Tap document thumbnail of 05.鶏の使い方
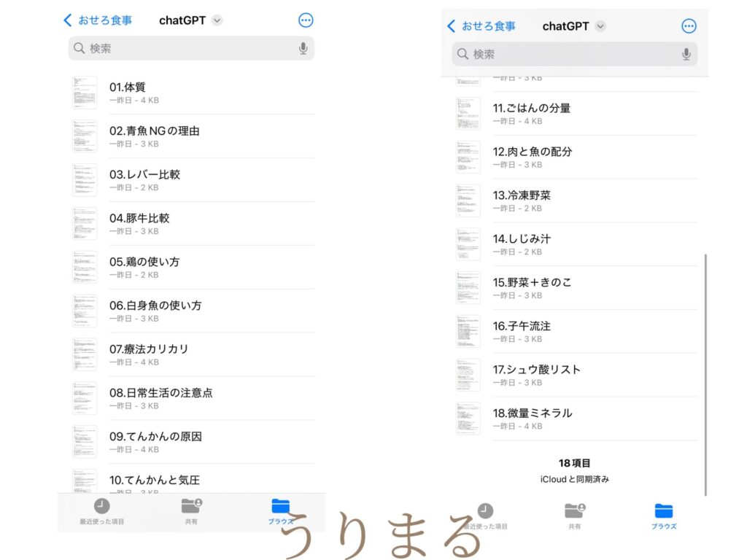This screenshot has height=560, width=747. pos(85,267)
